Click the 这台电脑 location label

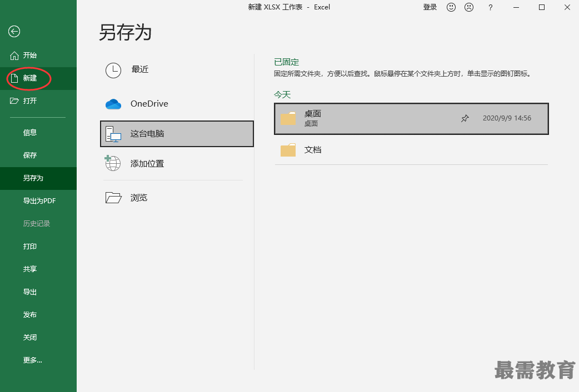click(147, 134)
